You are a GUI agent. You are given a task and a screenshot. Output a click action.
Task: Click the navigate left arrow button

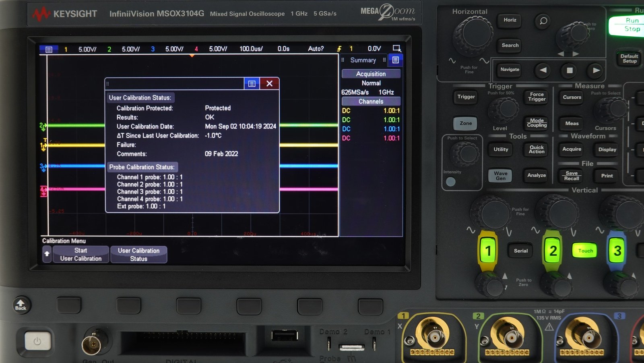(543, 70)
